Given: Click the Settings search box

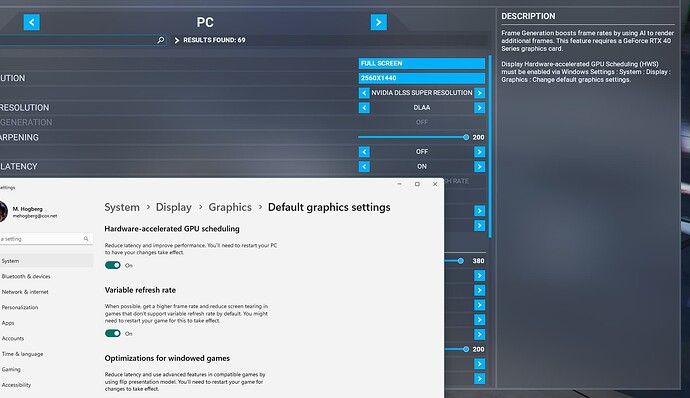Looking at the screenshot, I should [46, 239].
